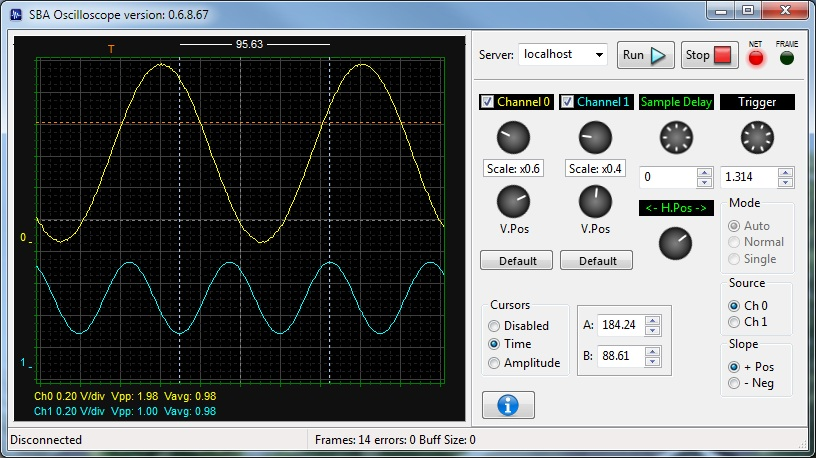
Task: Click the trigger level 1.314 field
Action: click(x=749, y=177)
